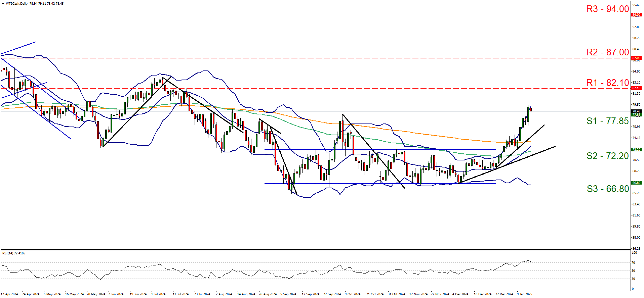Viewport: 644px width, 298px height.
Task: Click the WTICash,Daily chart title text
Action: tap(17, 4)
